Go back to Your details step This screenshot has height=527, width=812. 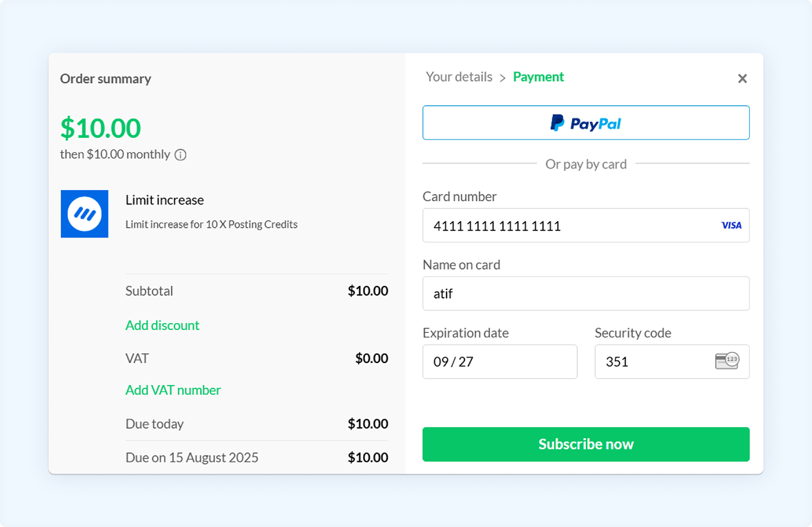coord(459,77)
